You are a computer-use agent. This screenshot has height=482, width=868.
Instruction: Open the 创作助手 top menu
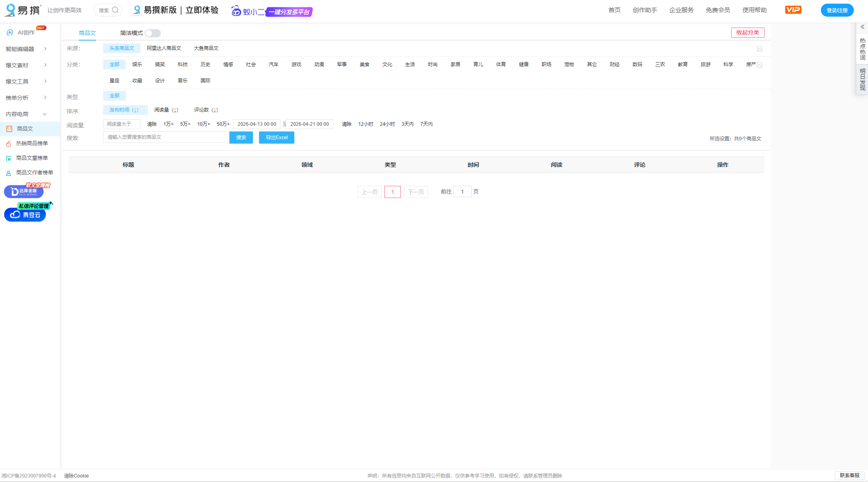coord(644,10)
